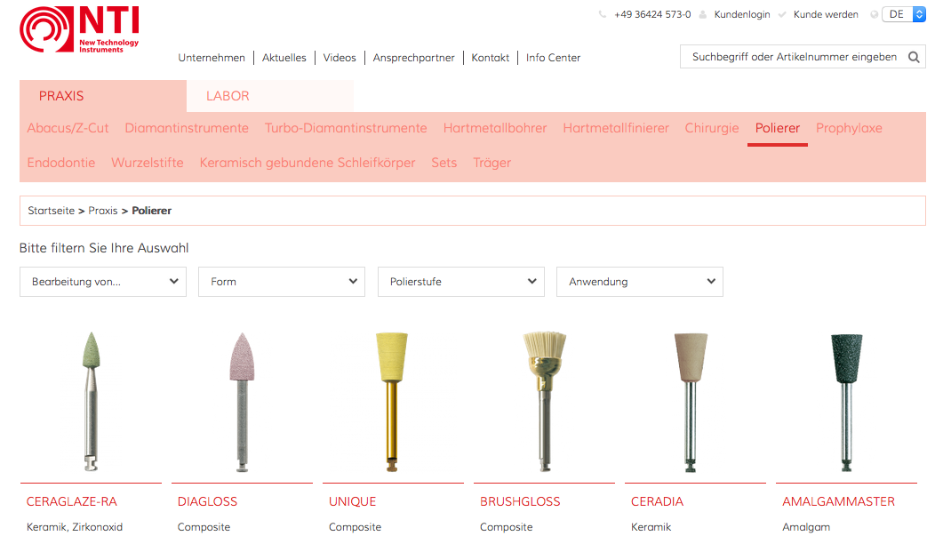
Task: Click the checkmark icon beside Kunde werden
Action: [782, 14]
